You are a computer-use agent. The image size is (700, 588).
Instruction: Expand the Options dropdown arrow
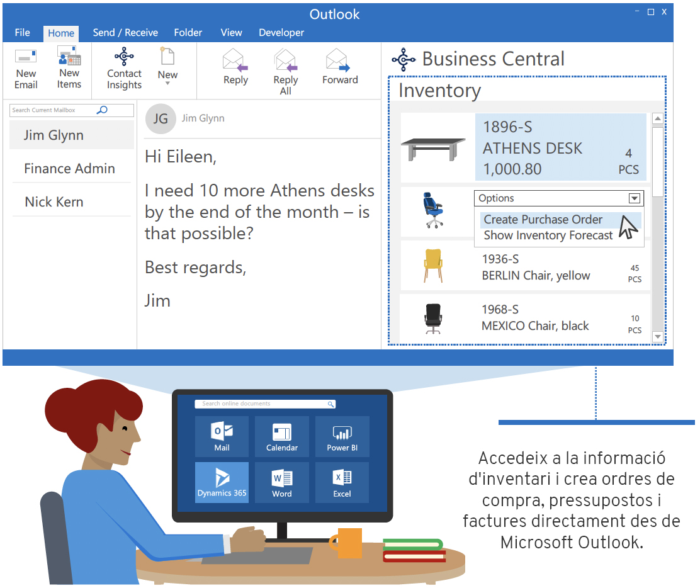[635, 198]
